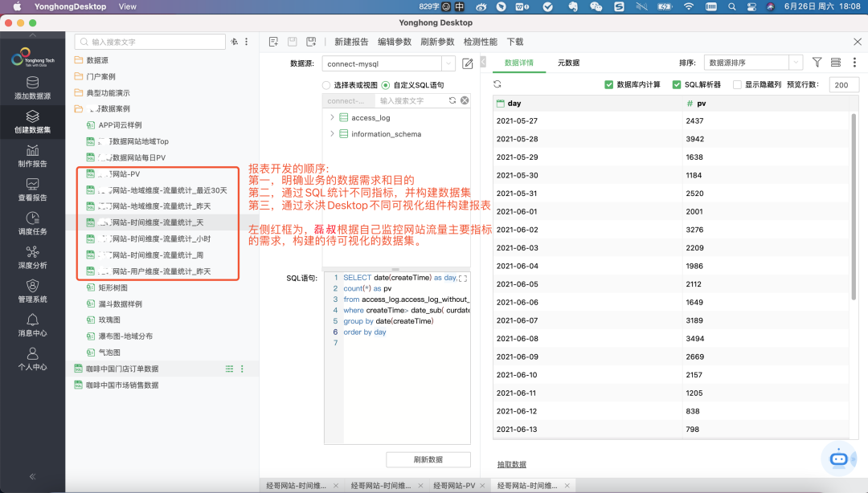This screenshot has height=493, width=868.
Task: Focus the 预览行数 field showing 200
Action: (844, 84)
